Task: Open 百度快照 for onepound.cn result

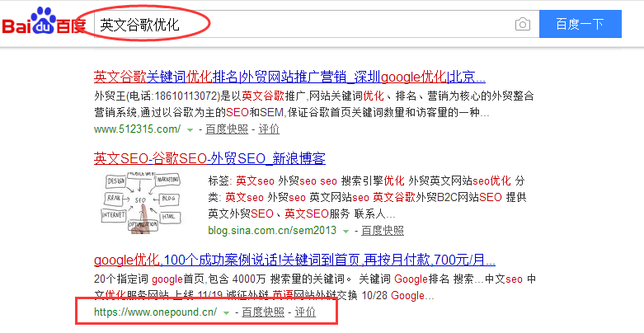Action: coord(263,312)
